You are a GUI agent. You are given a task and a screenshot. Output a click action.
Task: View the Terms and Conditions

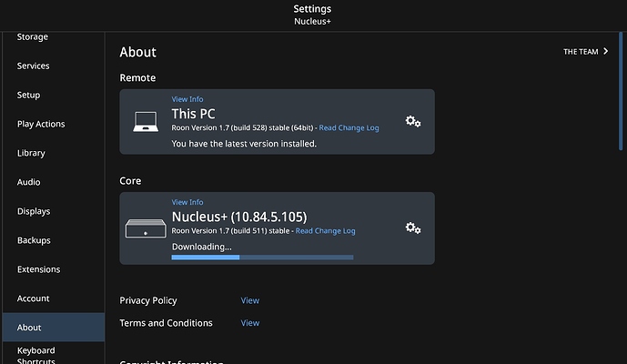click(x=250, y=323)
